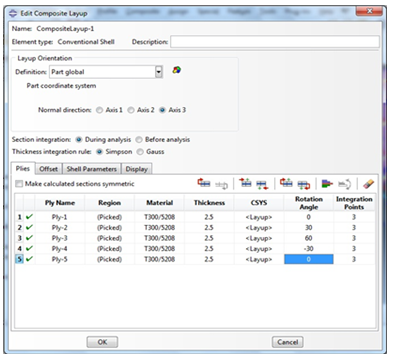Copy selected plies before icon
This screenshot has width=393, height=360.
(286, 183)
